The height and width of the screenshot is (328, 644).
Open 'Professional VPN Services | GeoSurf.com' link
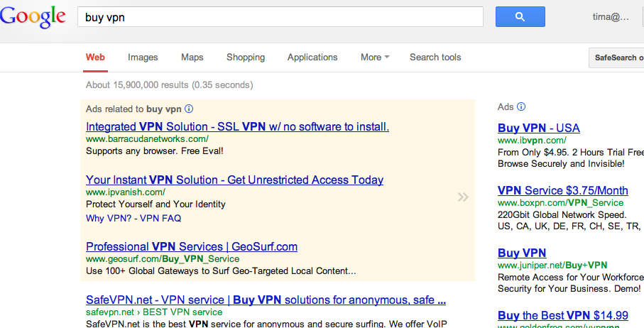click(192, 247)
